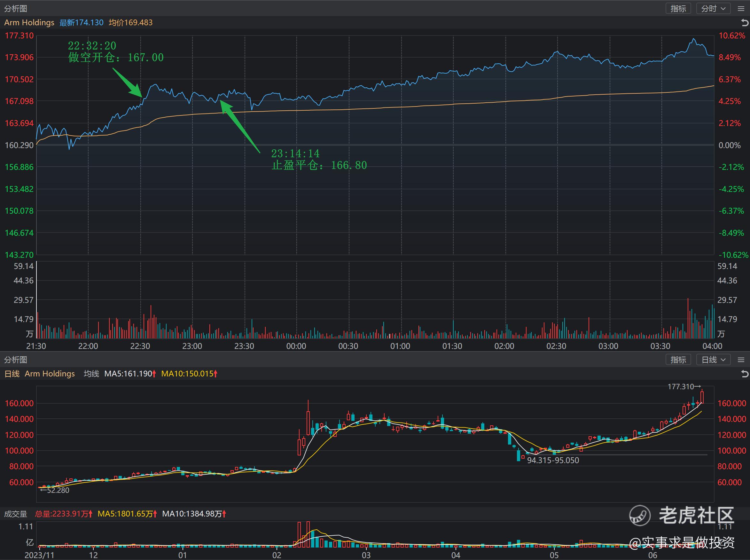This screenshot has height=560, width=750.
Task: Click the Arm Holdings label in upper chart
Action: pyautogui.click(x=29, y=23)
